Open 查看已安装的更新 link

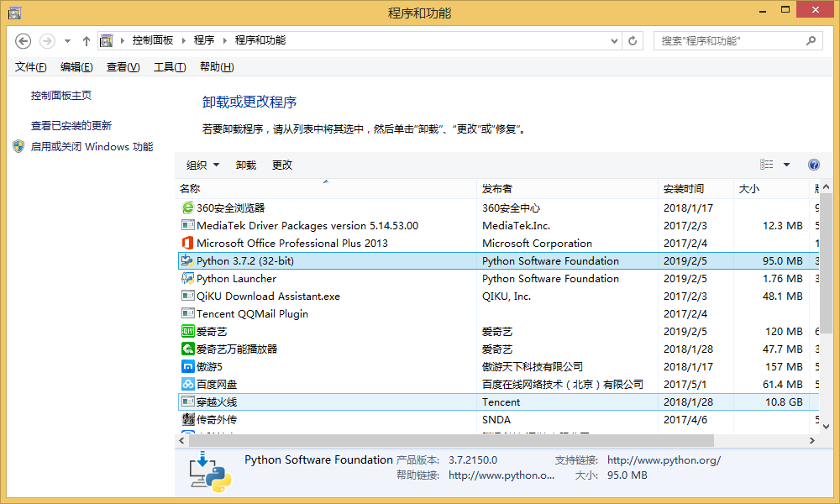[x=71, y=126]
